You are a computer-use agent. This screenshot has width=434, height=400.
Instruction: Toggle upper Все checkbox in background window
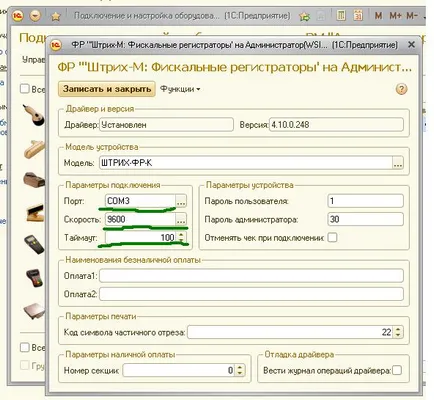pos(25,89)
